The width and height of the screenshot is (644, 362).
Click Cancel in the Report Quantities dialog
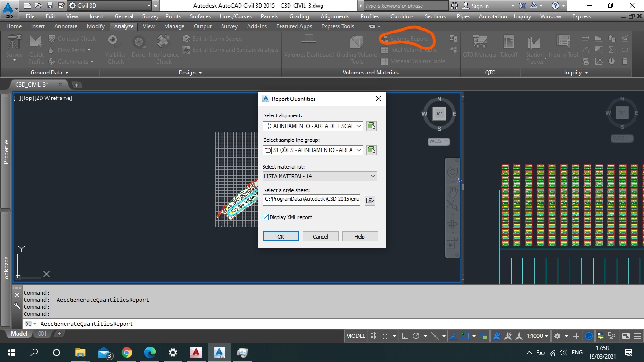(320, 236)
